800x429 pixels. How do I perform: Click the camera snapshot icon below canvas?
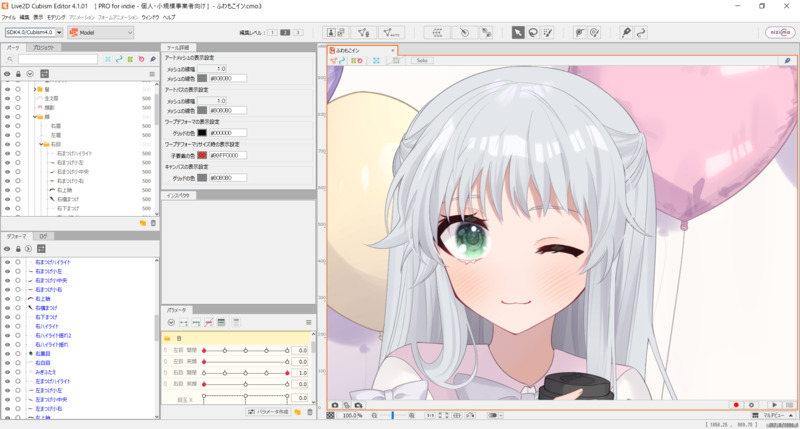(335, 405)
